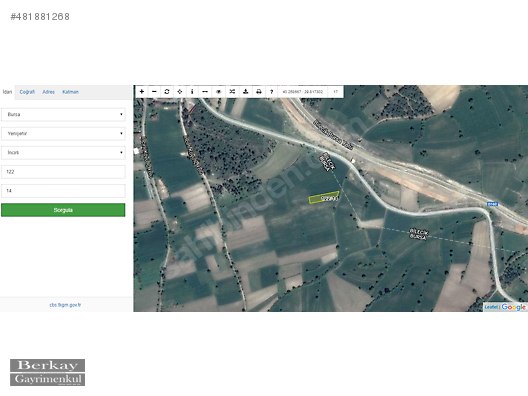The image size is (528, 396).
Task: Click the ada number field containing 122
Action: point(63,172)
